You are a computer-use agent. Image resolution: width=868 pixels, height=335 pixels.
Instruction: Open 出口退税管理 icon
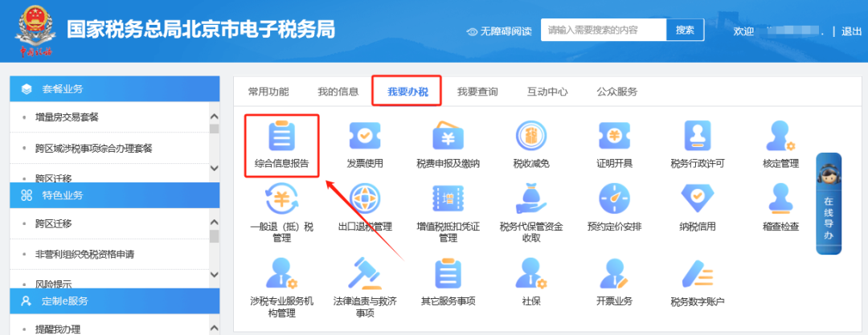click(365, 198)
